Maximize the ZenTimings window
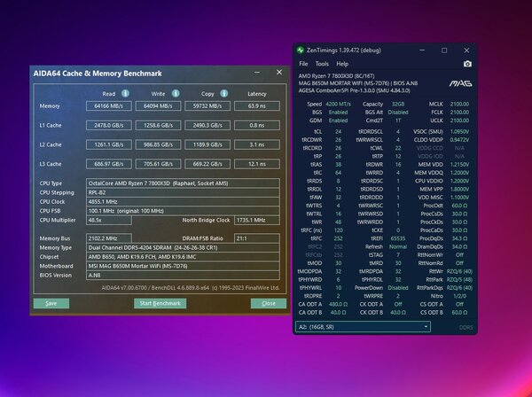The width and height of the screenshot is (532, 397). 444,51
